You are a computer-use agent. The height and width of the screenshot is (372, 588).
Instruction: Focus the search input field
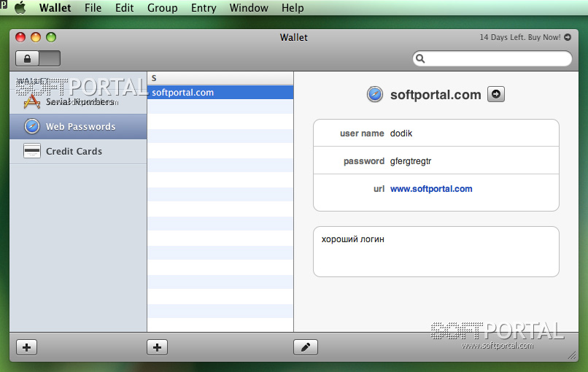(492, 58)
